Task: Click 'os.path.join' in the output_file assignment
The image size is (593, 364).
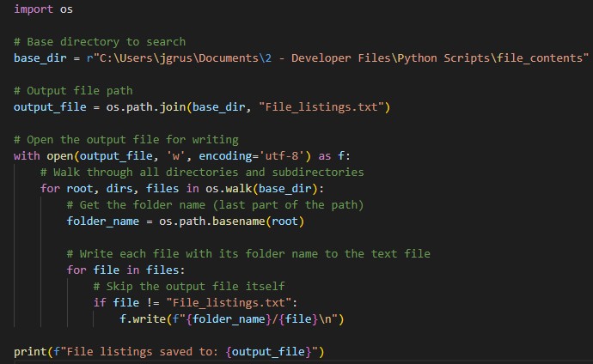Action: (146, 107)
